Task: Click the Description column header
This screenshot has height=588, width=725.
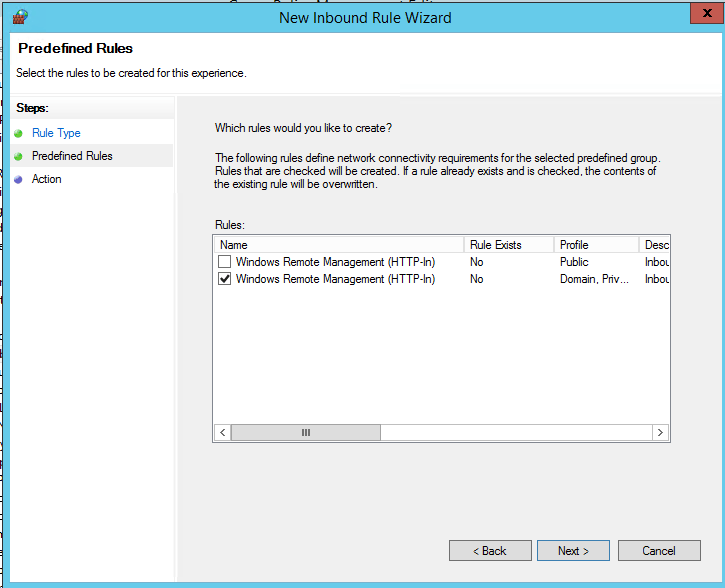Action: 656,245
